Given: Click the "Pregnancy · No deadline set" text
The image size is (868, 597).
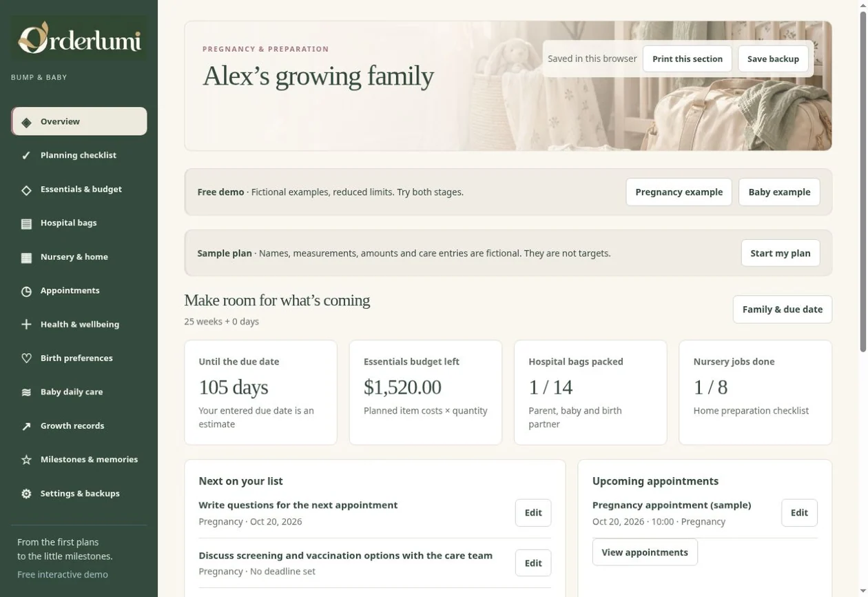Looking at the screenshot, I should (x=257, y=571).
